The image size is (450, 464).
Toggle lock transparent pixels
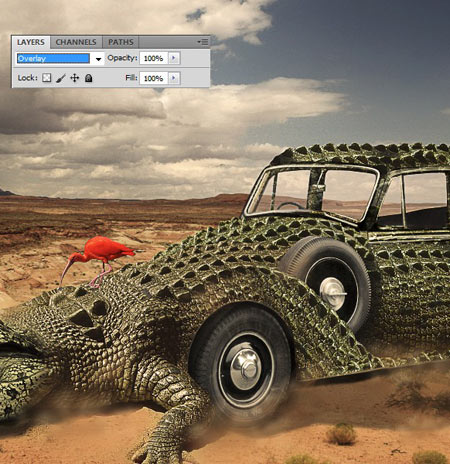click(47, 78)
